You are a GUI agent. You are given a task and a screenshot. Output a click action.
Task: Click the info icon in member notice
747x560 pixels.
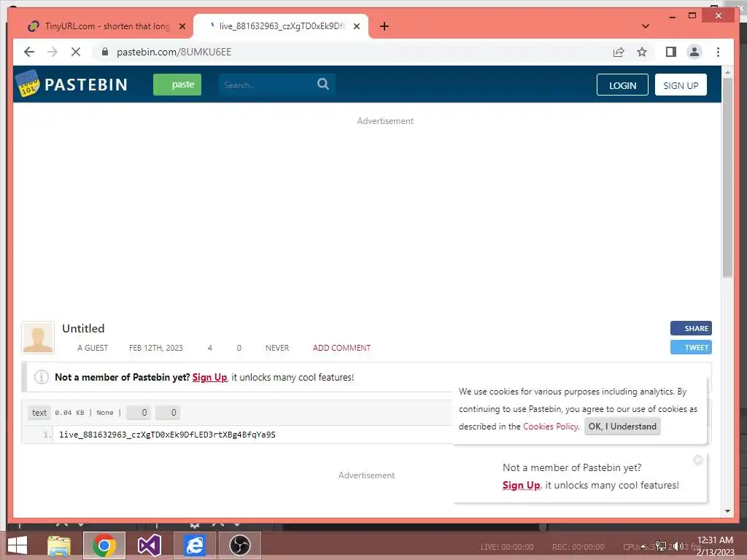[x=42, y=377]
